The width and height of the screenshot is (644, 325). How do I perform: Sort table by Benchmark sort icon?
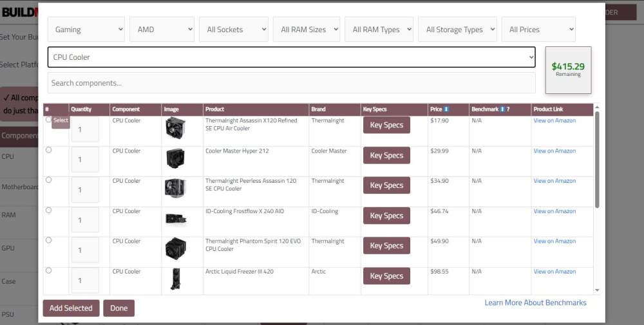point(502,109)
